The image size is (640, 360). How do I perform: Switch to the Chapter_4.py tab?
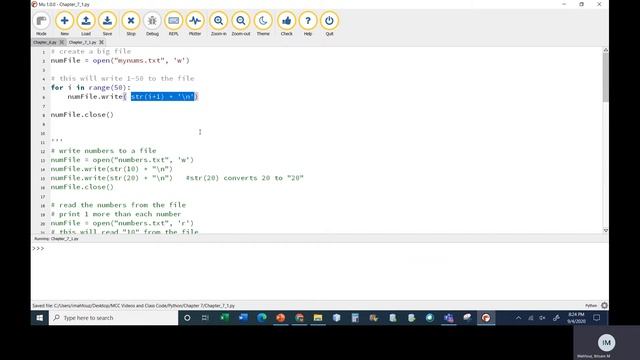(x=45, y=42)
